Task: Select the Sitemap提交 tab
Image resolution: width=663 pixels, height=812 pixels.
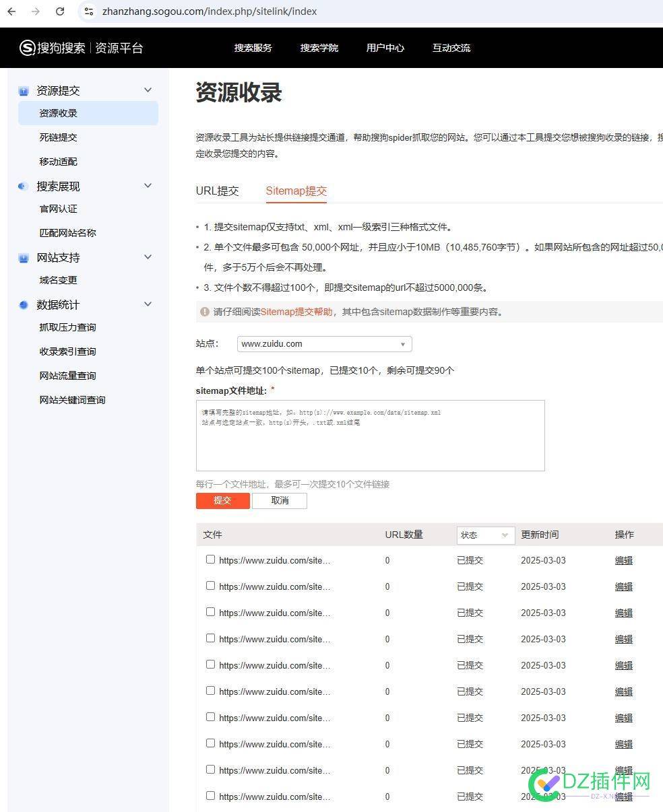Action: pyautogui.click(x=296, y=191)
